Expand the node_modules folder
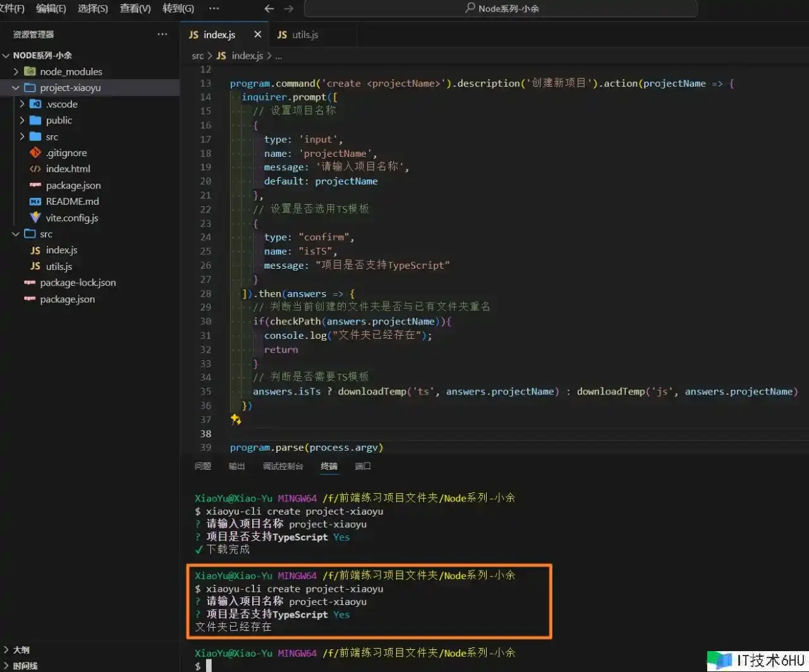Screen dimensions: 809x672 tap(16, 71)
